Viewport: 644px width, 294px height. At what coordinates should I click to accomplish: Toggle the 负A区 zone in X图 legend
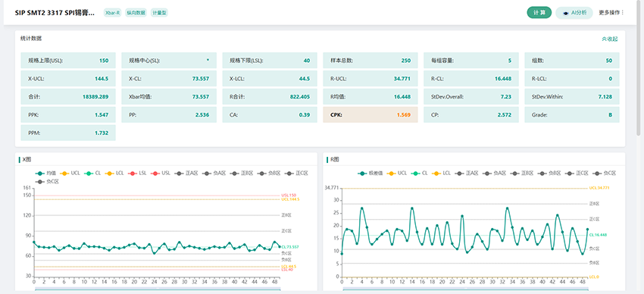pos(214,174)
